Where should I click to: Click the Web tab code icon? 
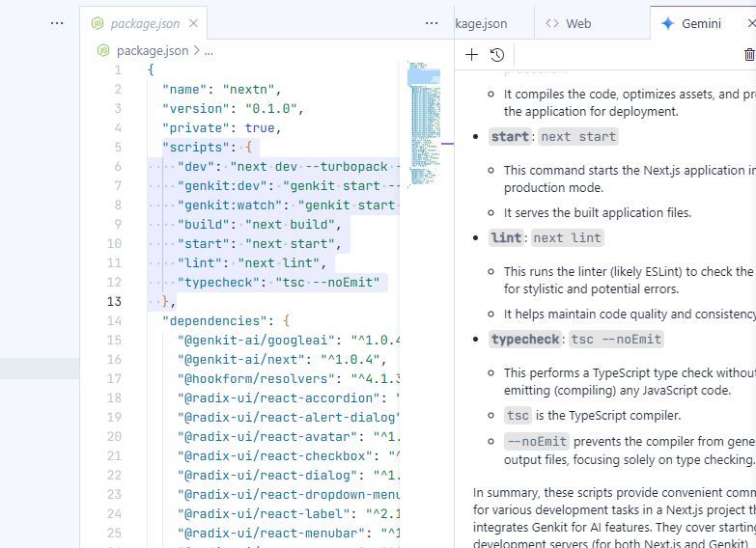click(x=552, y=23)
